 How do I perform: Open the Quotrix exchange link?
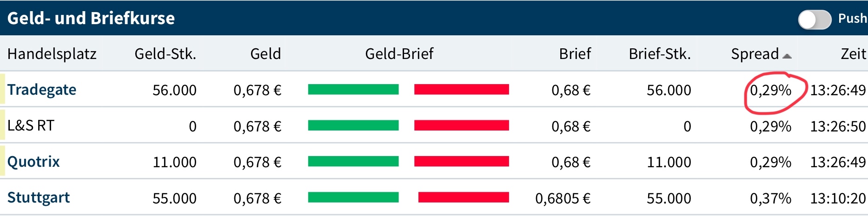pyautogui.click(x=33, y=162)
